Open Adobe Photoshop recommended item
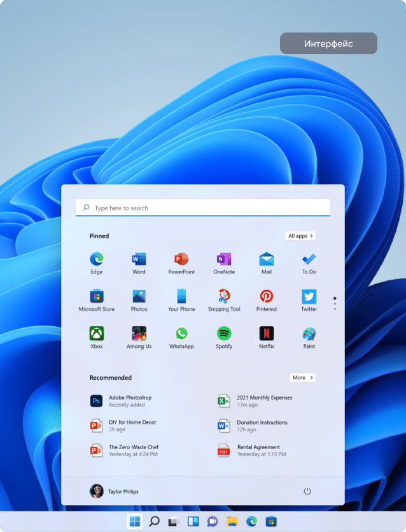 121,401
